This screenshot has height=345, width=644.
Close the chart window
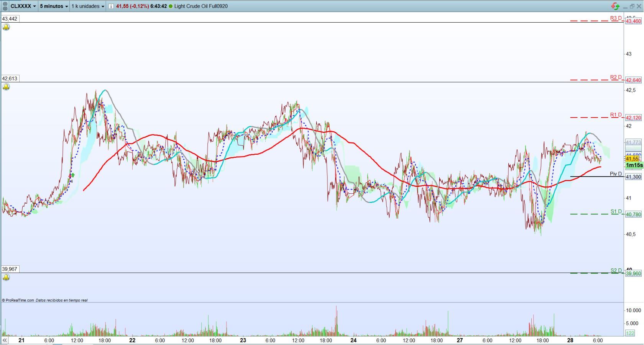point(639,6)
